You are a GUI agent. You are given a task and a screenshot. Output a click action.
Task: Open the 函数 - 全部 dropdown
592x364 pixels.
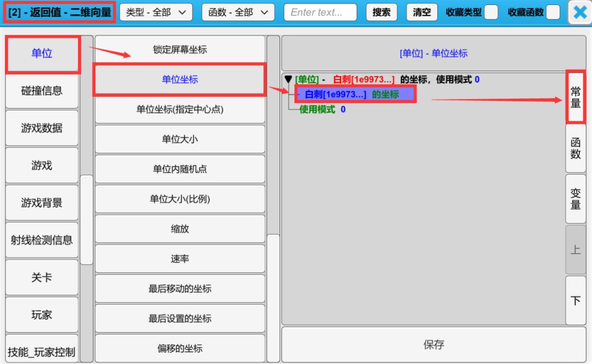coord(238,13)
